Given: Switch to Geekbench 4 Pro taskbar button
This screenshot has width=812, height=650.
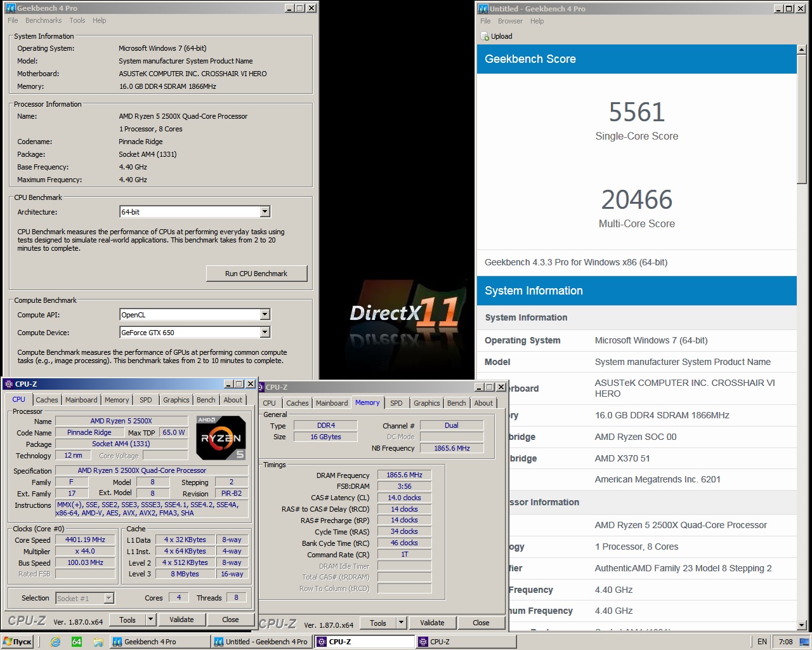Looking at the screenshot, I should point(159,642).
